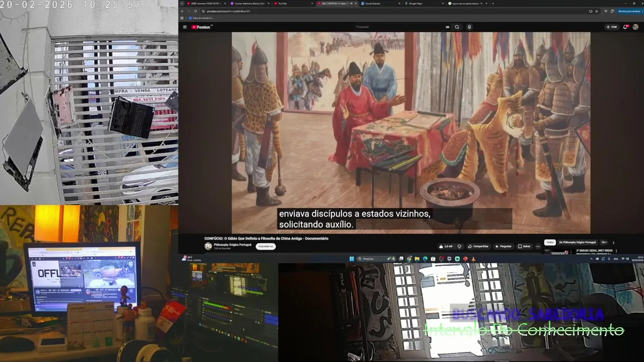The image size is (644, 362).
Task: Open the on-screen keyboard icon in search
Action: 447,27
